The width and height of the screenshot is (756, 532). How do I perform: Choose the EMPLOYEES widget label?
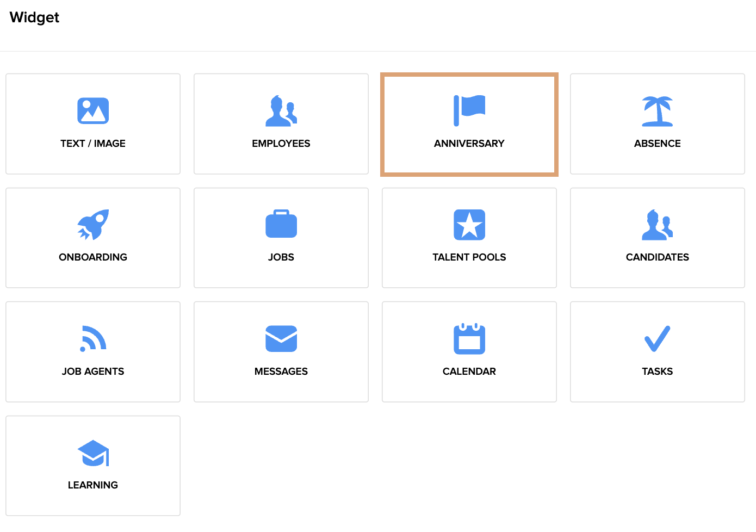[281, 144]
